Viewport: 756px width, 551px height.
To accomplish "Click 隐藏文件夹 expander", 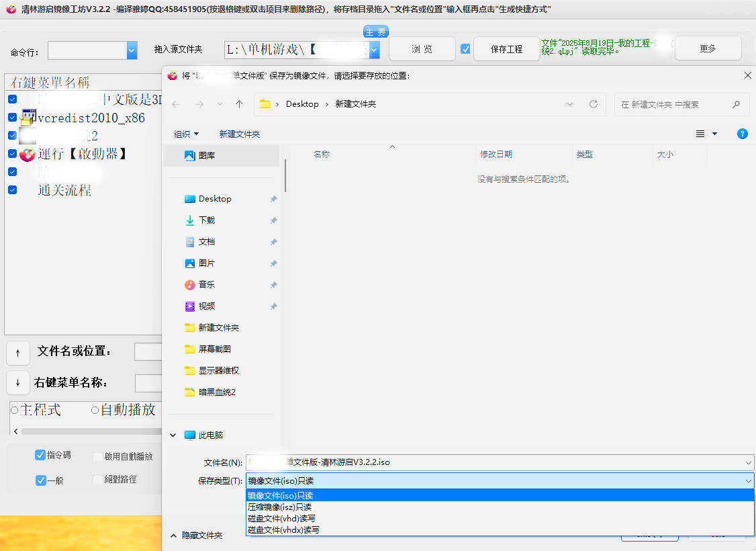I will pyautogui.click(x=196, y=536).
